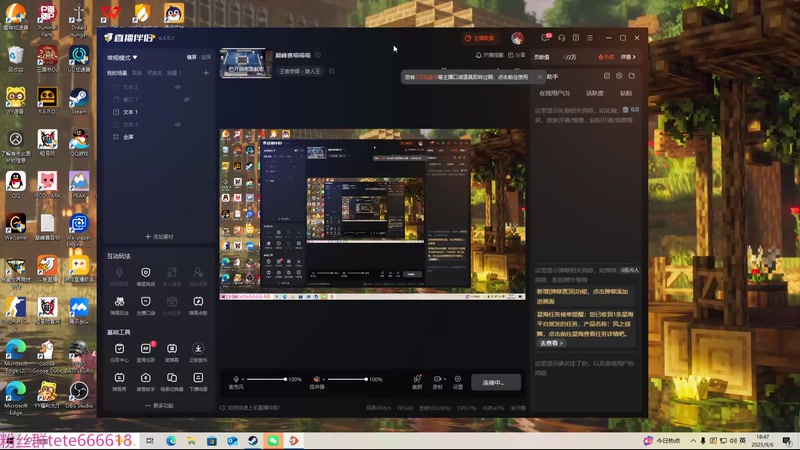Switch to 活跃度 tab

(594, 93)
